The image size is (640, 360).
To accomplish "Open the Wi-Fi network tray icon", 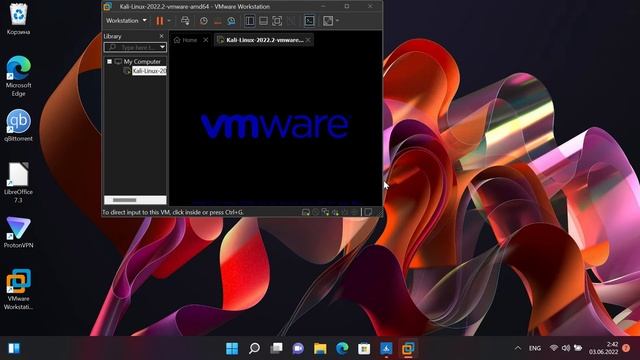I will pyautogui.click(x=554, y=348).
